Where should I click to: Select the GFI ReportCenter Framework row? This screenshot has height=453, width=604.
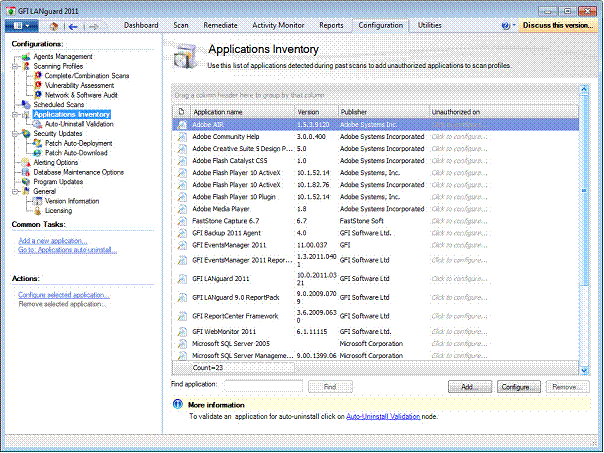[x=376, y=316]
